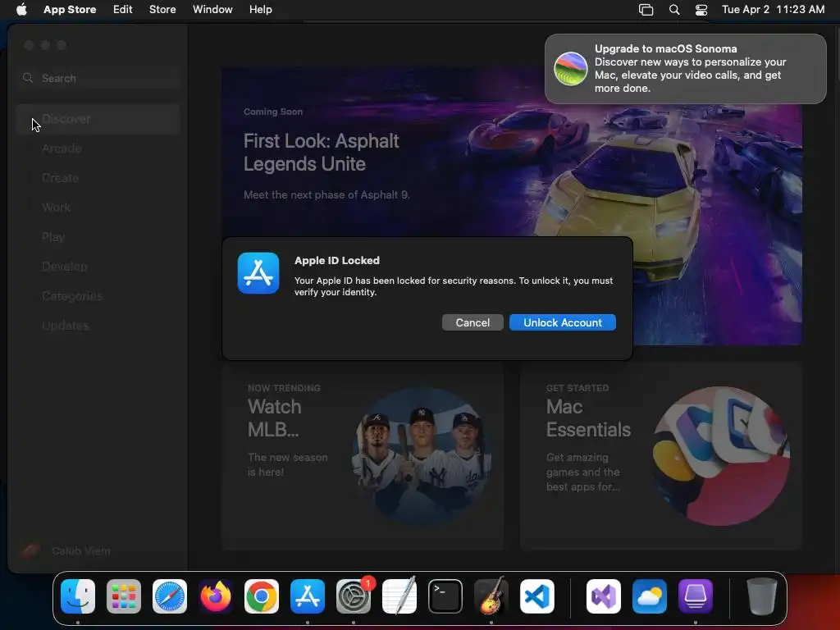Open the Upgrade to macOS Sonoma notification
840x630 pixels.
tap(686, 69)
